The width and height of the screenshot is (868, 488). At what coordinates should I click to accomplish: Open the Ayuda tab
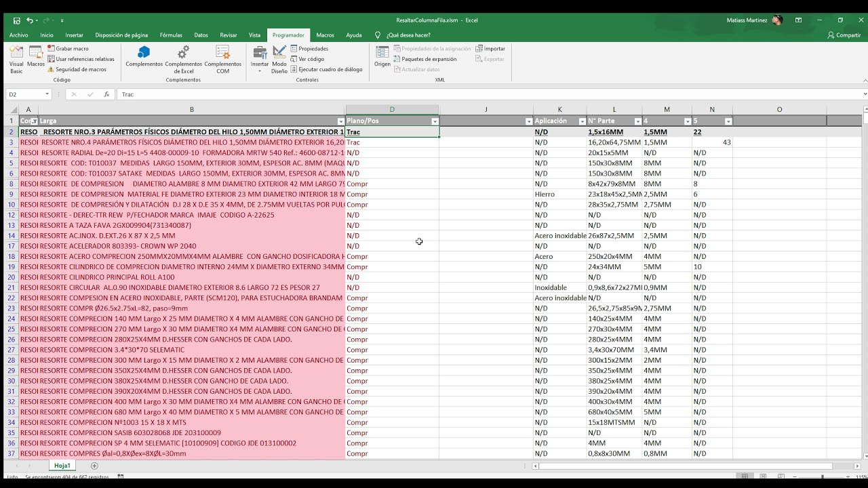354,35
